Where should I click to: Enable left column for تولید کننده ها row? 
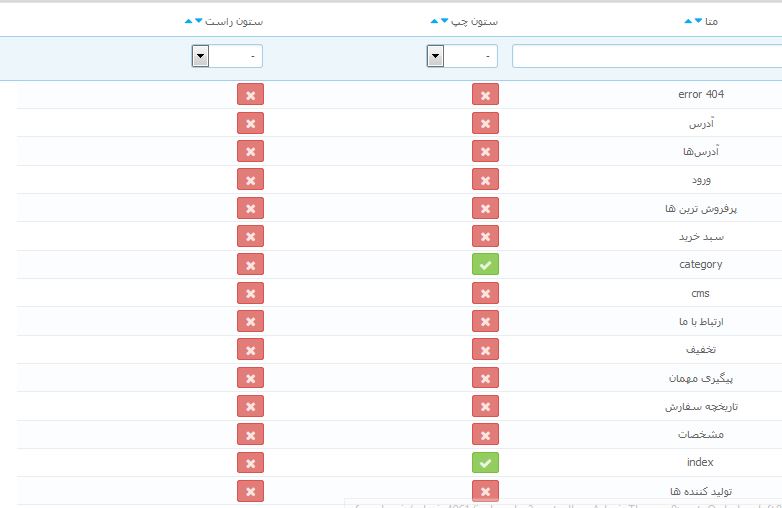pos(485,492)
